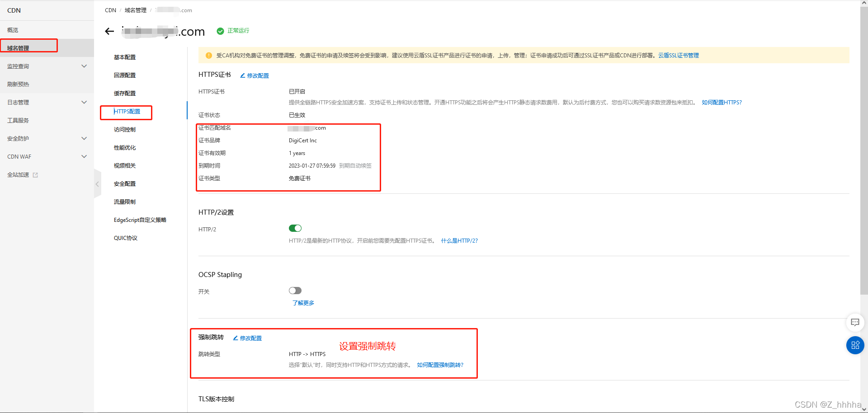Select 域名管理 in the left sidebar
Viewport: 868px width, 413px height.
pos(23,45)
